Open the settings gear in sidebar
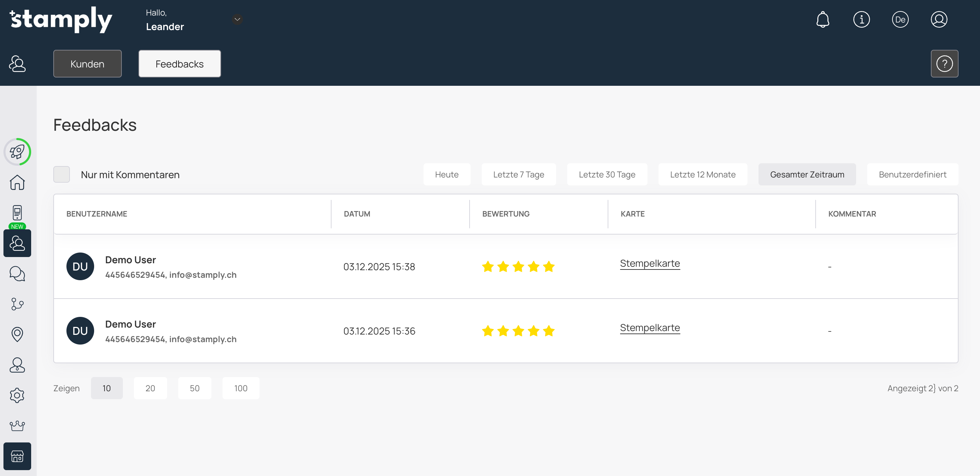980x476 pixels. pos(17,395)
